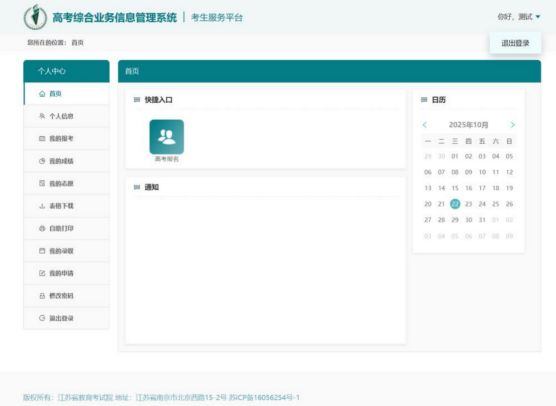The width and height of the screenshot is (556, 406).
Task: Go to previous month in calendar
Action: [425, 125]
